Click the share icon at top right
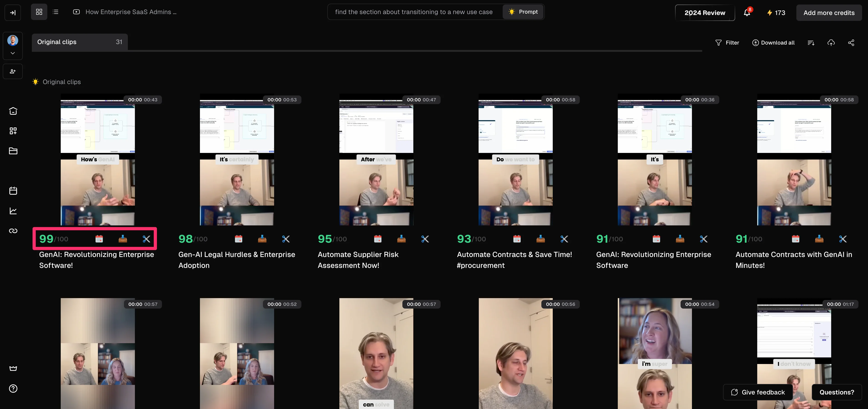The height and width of the screenshot is (409, 868). tap(851, 43)
